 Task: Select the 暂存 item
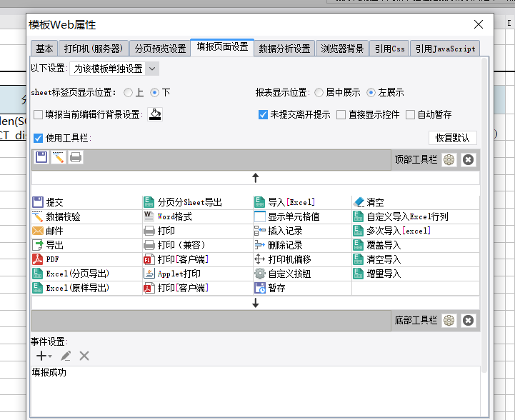tap(302, 288)
